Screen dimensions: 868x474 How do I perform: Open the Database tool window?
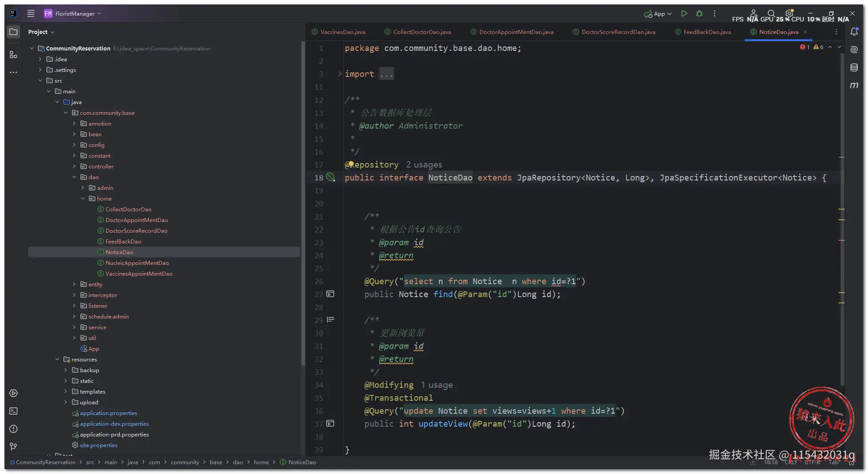coord(854,67)
